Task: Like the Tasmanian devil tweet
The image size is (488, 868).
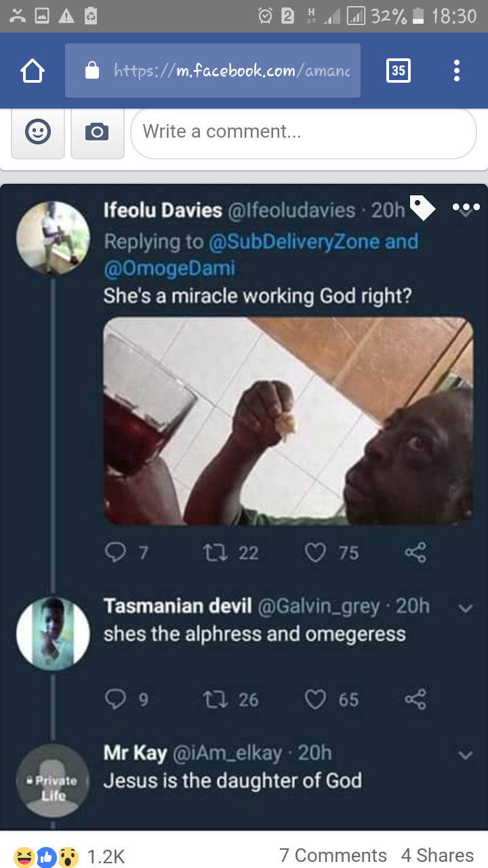Action: pos(315,699)
